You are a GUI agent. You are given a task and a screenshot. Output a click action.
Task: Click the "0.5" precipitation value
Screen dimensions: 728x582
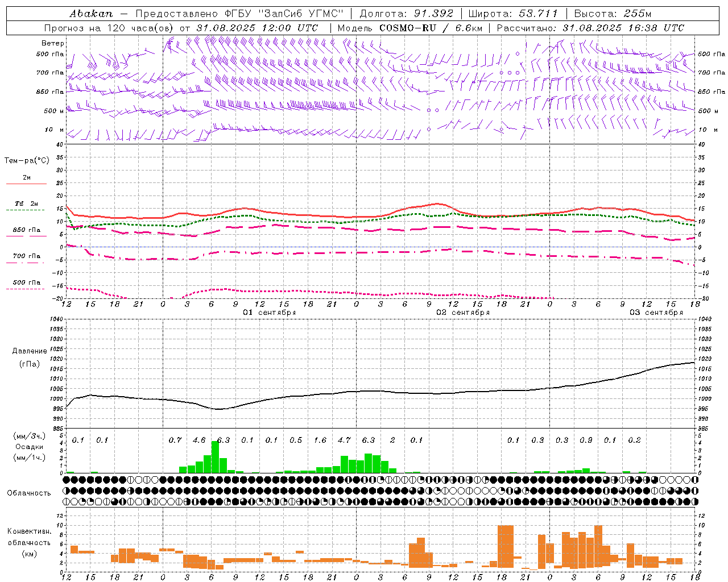click(x=296, y=440)
